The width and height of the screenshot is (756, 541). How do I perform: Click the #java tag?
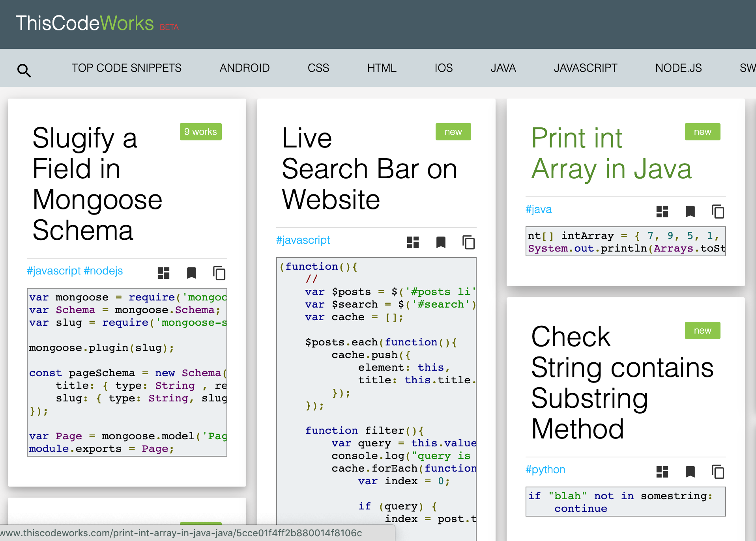[539, 209]
